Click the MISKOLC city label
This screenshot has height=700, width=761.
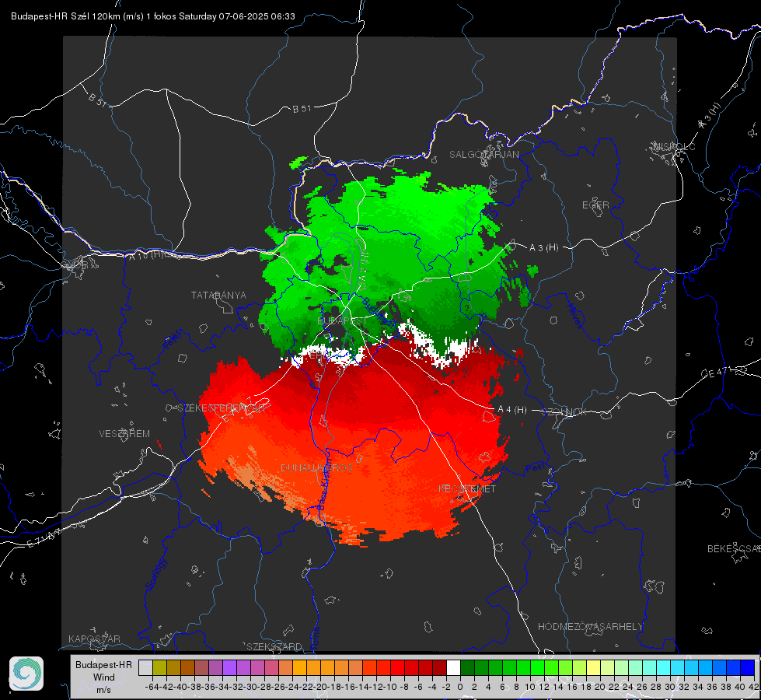click(674, 146)
